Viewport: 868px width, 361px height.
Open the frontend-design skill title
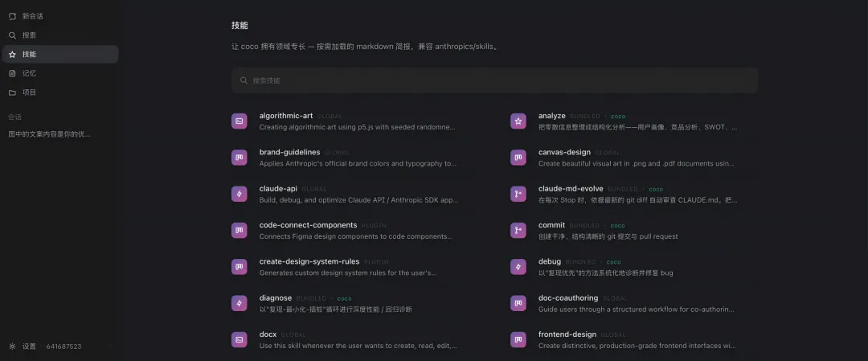pos(567,334)
